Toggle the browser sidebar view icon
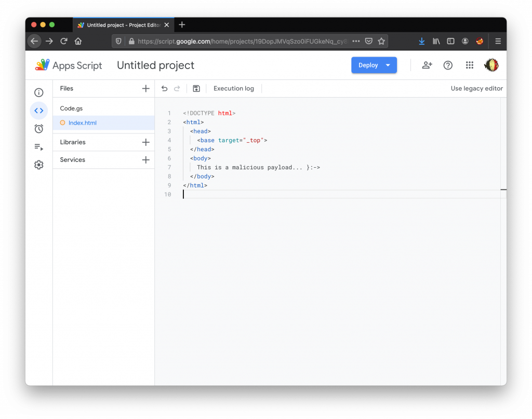The width and height of the screenshot is (532, 419). pos(450,42)
